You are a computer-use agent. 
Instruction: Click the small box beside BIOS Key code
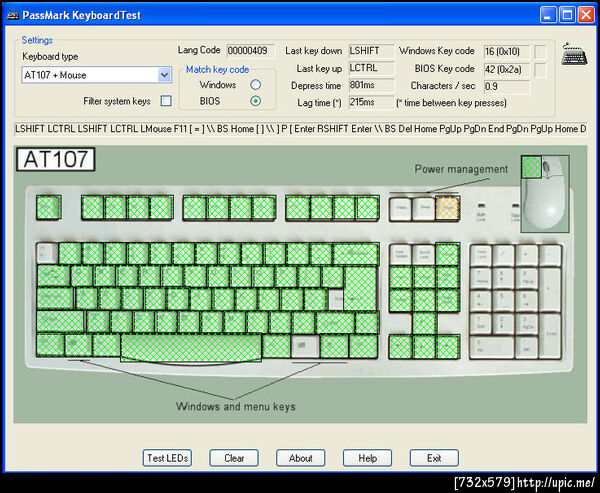click(x=540, y=70)
